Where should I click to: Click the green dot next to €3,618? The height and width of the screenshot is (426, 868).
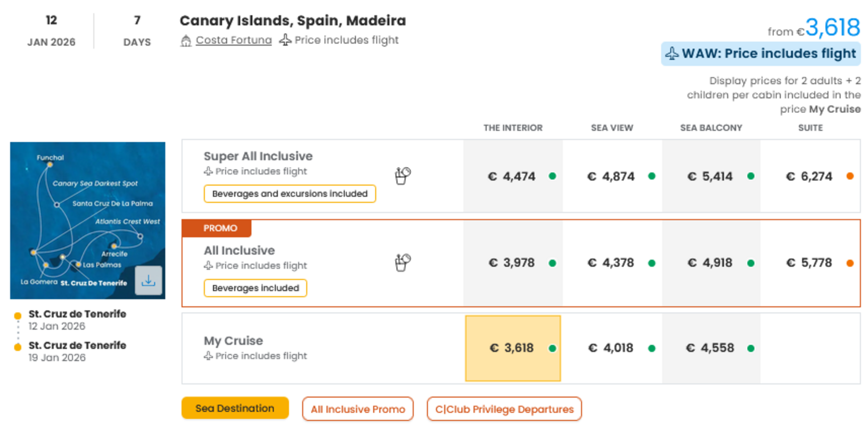tap(552, 348)
